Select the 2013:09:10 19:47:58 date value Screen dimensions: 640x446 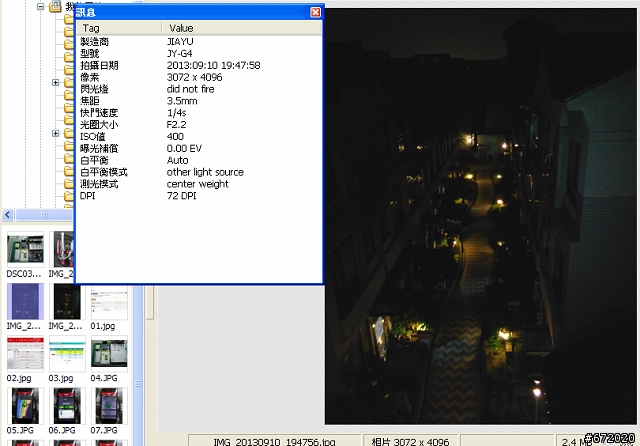(x=213, y=65)
